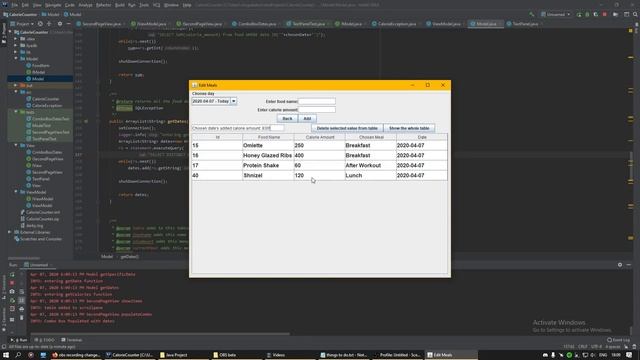Image resolution: width=640 pixels, height=360 pixels.
Task: Collapse the View folder in project tree
Action: point(16,145)
